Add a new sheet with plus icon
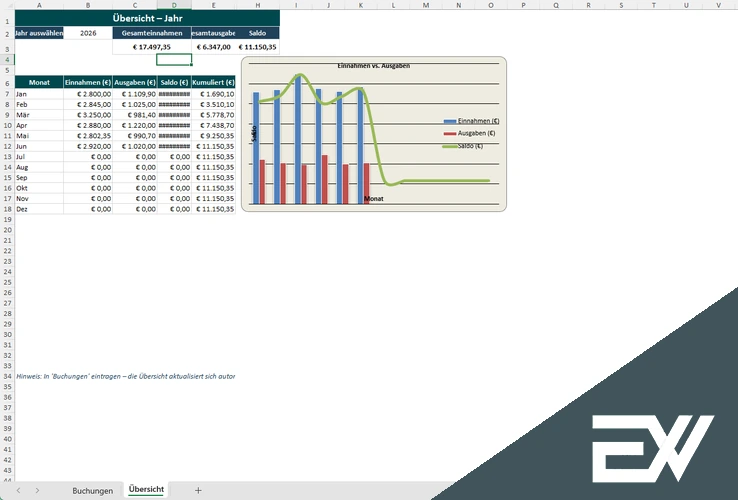The image size is (738, 500). [198, 491]
